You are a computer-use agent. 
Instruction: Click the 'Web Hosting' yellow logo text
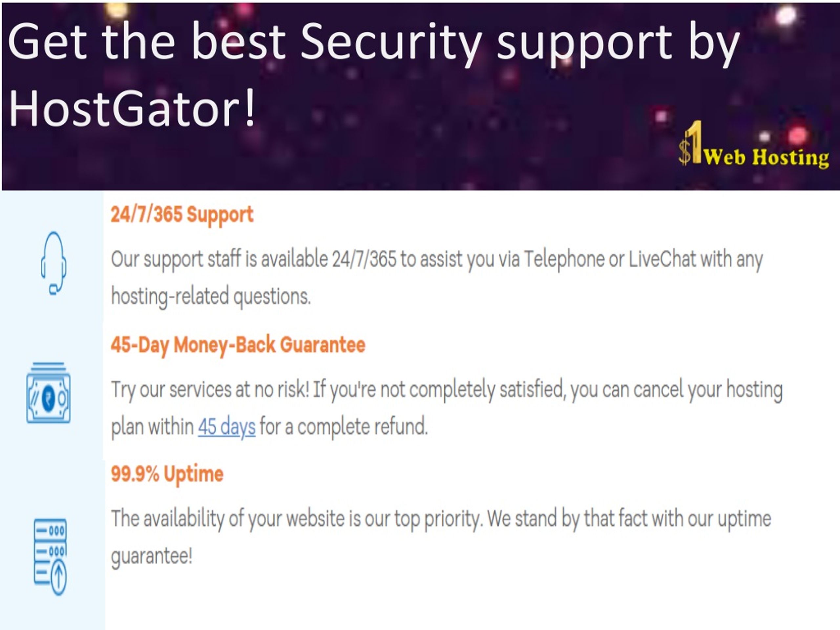point(766,157)
